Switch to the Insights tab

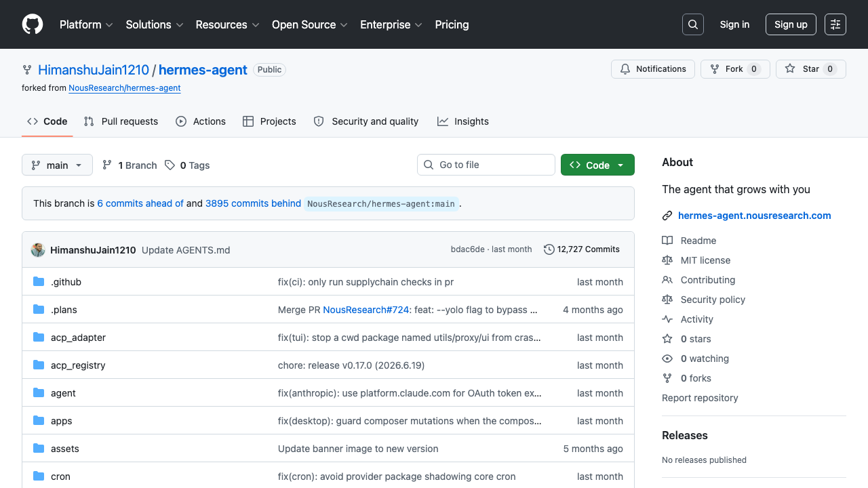point(463,121)
